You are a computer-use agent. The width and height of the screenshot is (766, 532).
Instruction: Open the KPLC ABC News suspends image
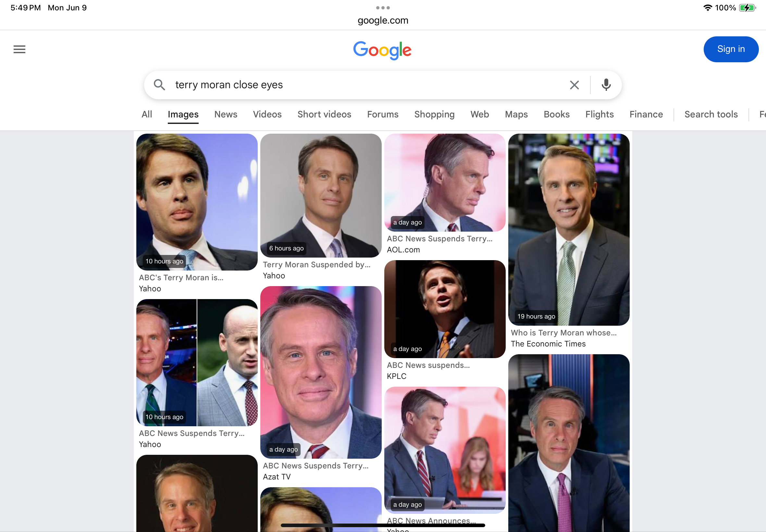click(445, 309)
